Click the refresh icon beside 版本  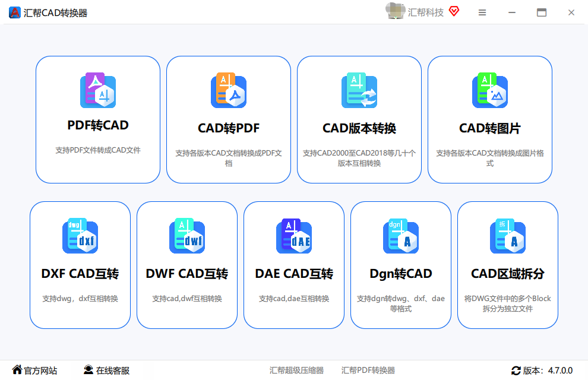516,370
